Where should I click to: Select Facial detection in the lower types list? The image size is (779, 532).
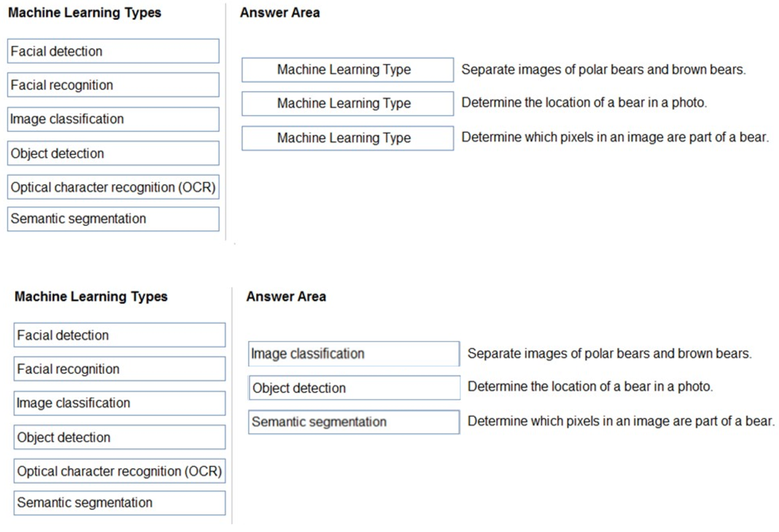click(120, 335)
